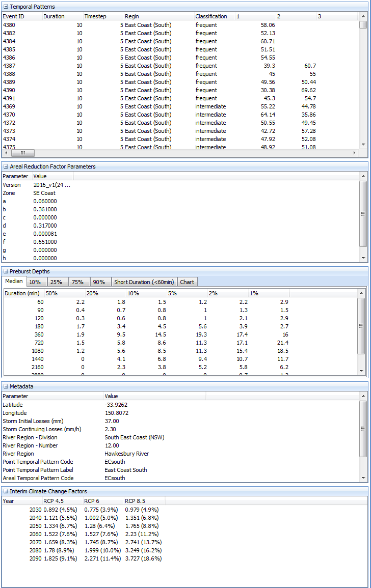The width and height of the screenshot is (371, 588).
Task: Select the Storm Initial Losses row
Action: (51, 421)
